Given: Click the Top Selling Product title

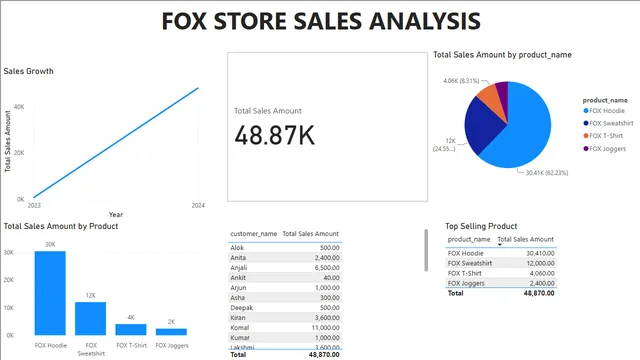Looking at the screenshot, I should [x=481, y=226].
